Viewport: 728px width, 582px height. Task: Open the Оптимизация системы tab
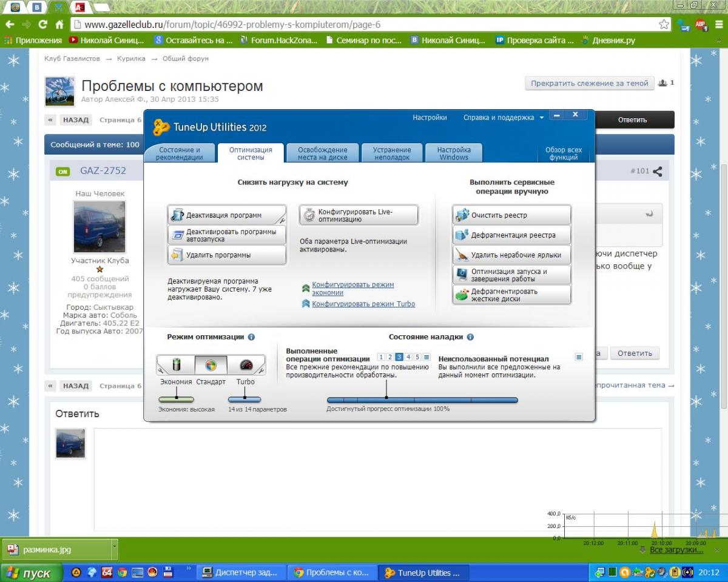(251, 153)
